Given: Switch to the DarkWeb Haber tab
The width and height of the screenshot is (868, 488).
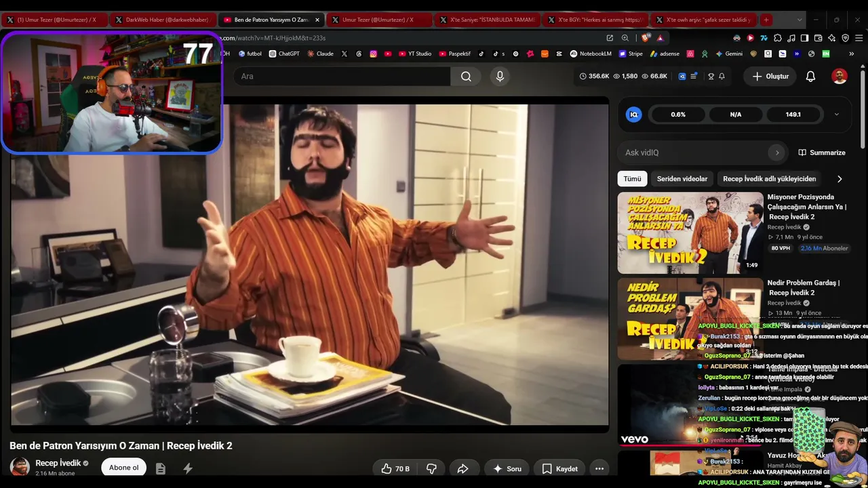Looking at the screenshot, I should (162, 20).
